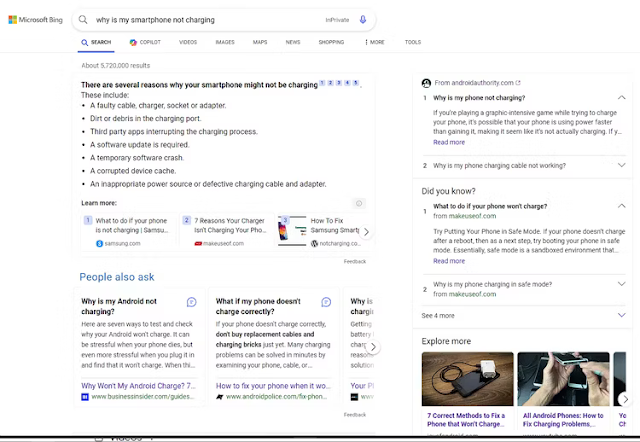Open How To Fix Samsung Smartphone card
Image resolution: width=640 pixels, height=442 pixels.
click(x=320, y=231)
